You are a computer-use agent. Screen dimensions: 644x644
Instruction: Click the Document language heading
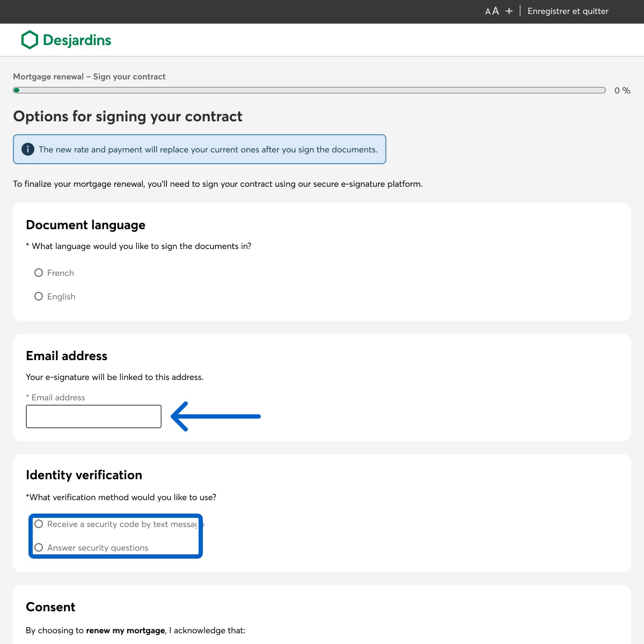pos(85,225)
